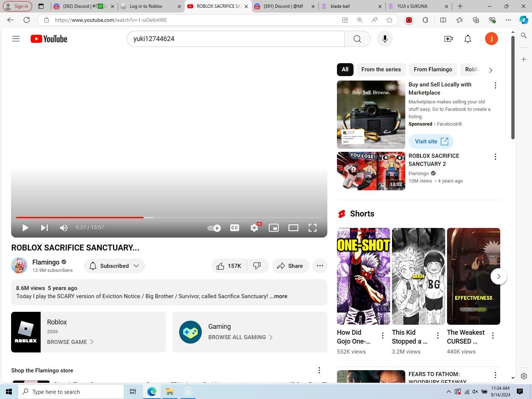This screenshot has height=399, width=532.
Task: Open options for Sacrifice Sanctuary 2
Action: (x=495, y=157)
